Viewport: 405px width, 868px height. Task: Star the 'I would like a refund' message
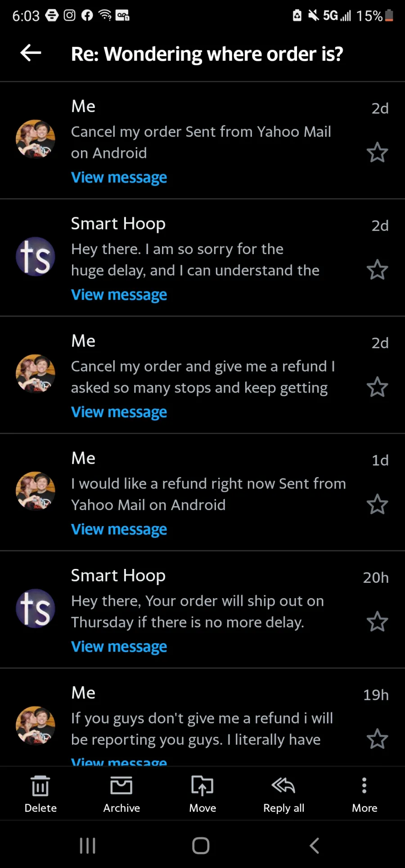[377, 505]
